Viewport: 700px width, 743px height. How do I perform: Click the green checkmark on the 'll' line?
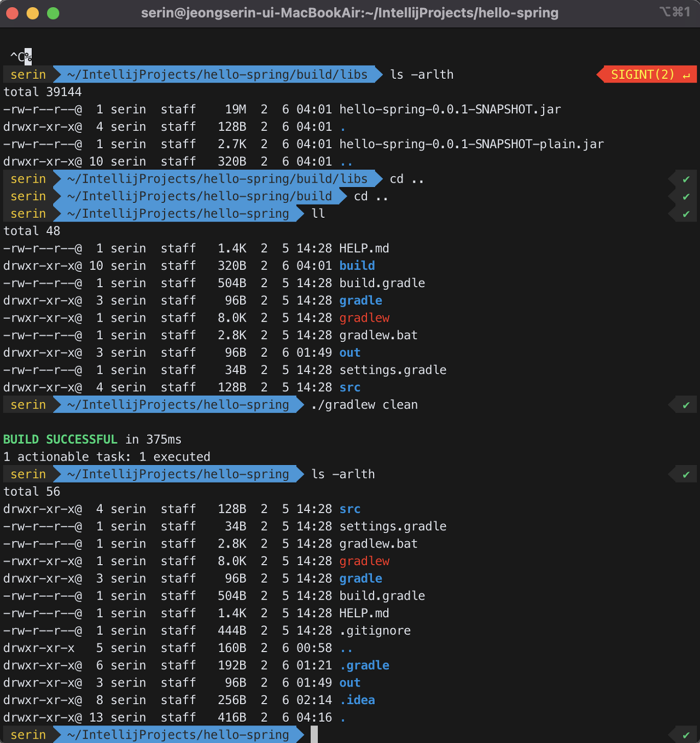(686, 214)
